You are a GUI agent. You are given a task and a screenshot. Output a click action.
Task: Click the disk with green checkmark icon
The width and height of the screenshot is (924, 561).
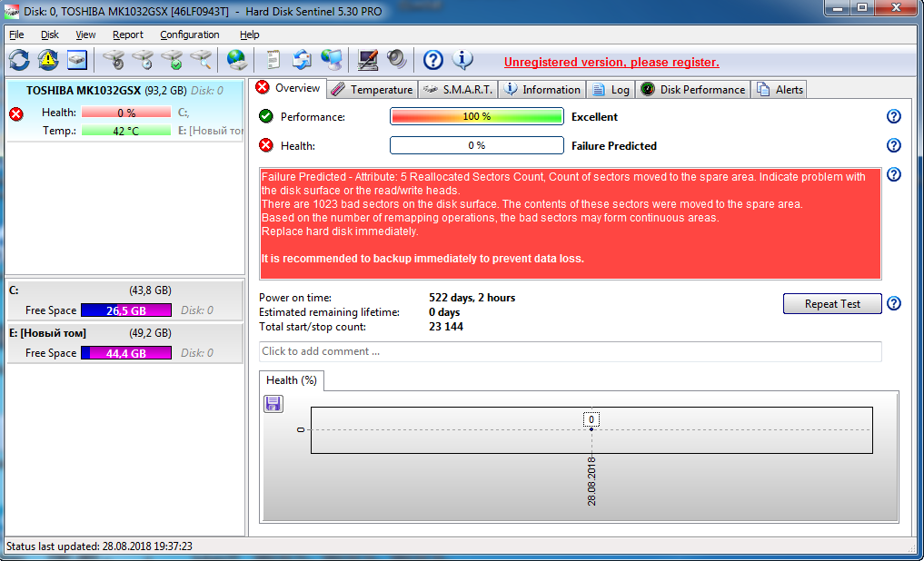coord(172,59)
